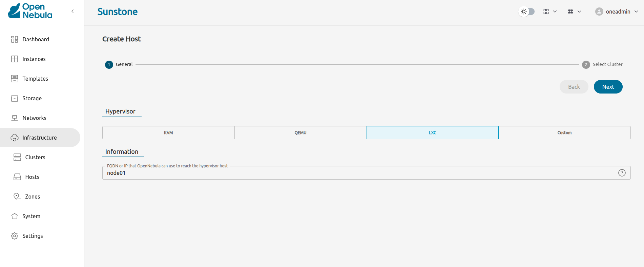The width and height of the screenshot is (644, 267).
Task: Click the Templates icon in sidebar
Action: click(15, 79)
